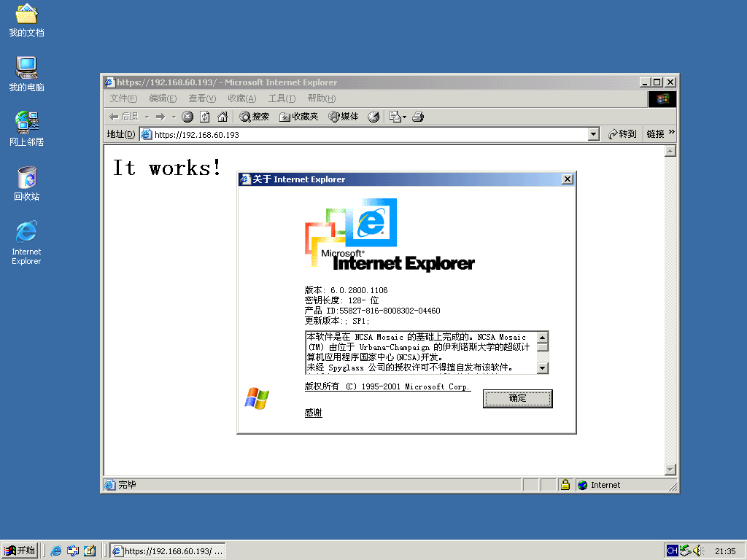This screenshot has height=560, width=747.
Task: Click the taskbar button for https://192.168.60.193/
Action: pos(168,551)
